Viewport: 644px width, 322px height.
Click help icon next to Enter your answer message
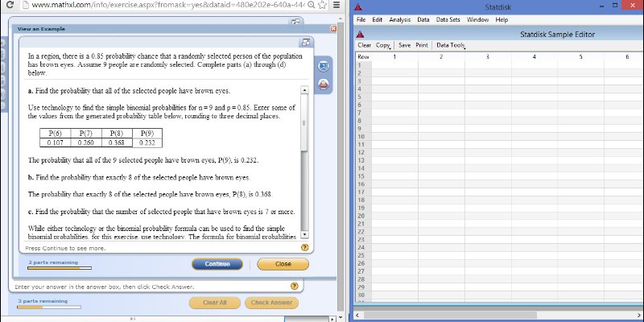click(294, 287)
